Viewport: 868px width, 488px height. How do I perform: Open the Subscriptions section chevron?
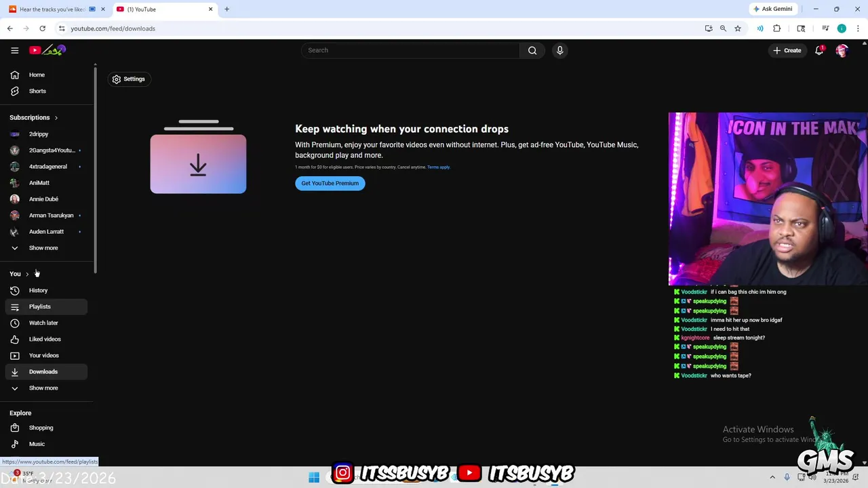[x=56, y=118]
